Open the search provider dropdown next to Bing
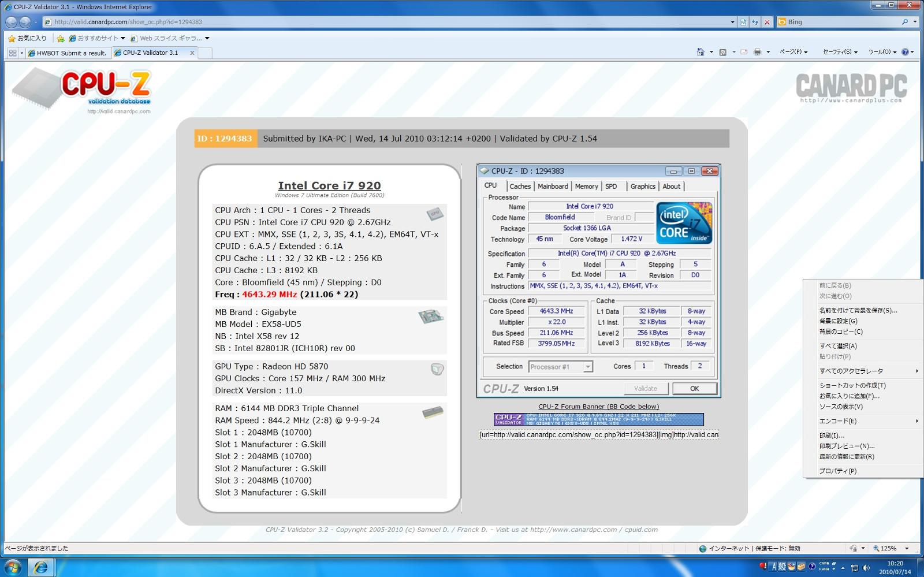This screenshot has width=924, height=577. tap(915, 22)
